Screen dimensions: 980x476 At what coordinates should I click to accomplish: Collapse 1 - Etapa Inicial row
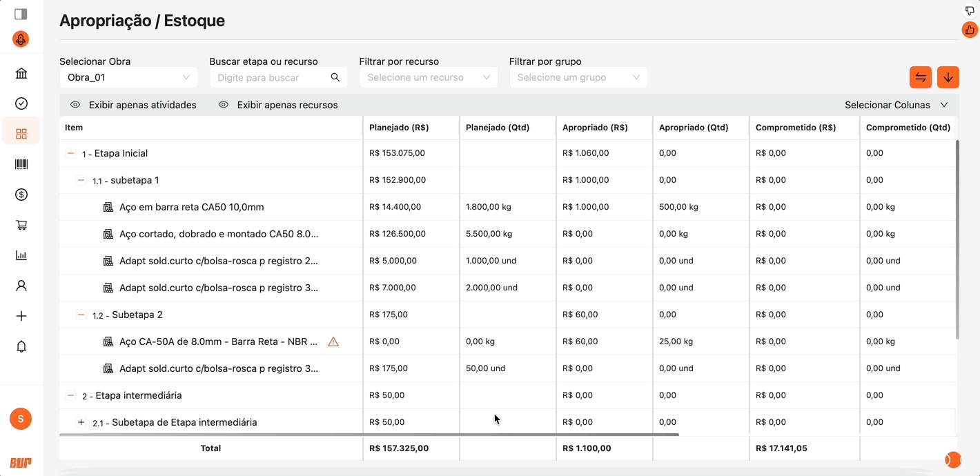pos(70,153)
